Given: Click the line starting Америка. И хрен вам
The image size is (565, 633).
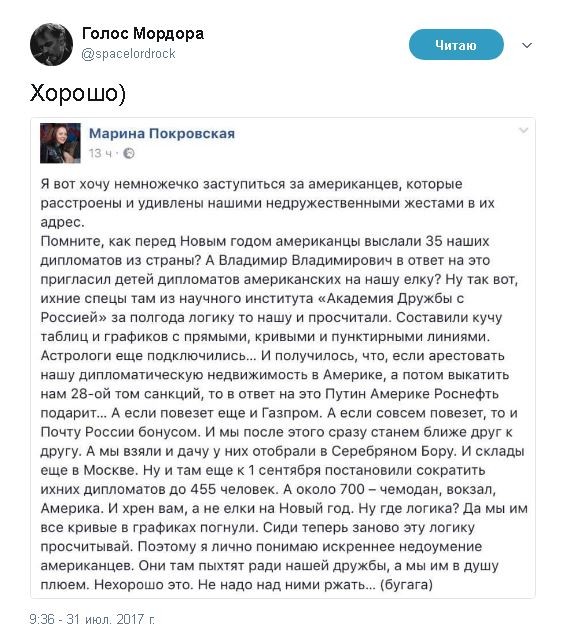Looking at the screenshot, I should (284, 508).
